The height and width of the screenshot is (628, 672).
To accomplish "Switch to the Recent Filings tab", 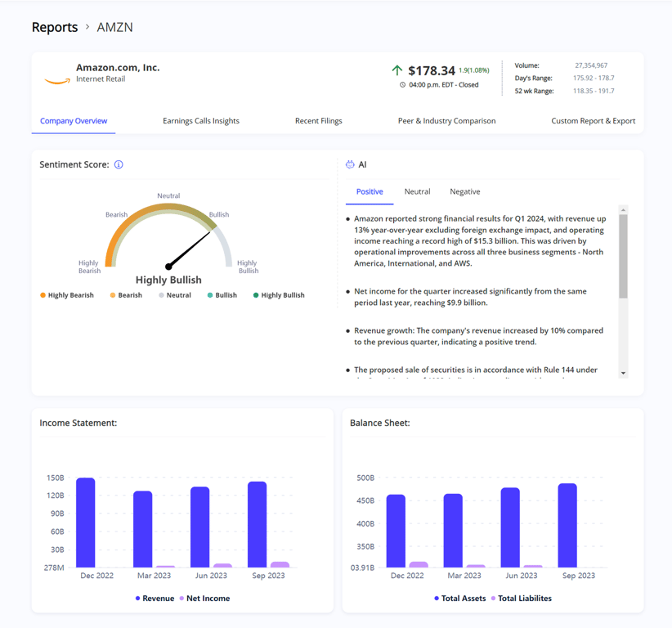I will tap(319, 121).
